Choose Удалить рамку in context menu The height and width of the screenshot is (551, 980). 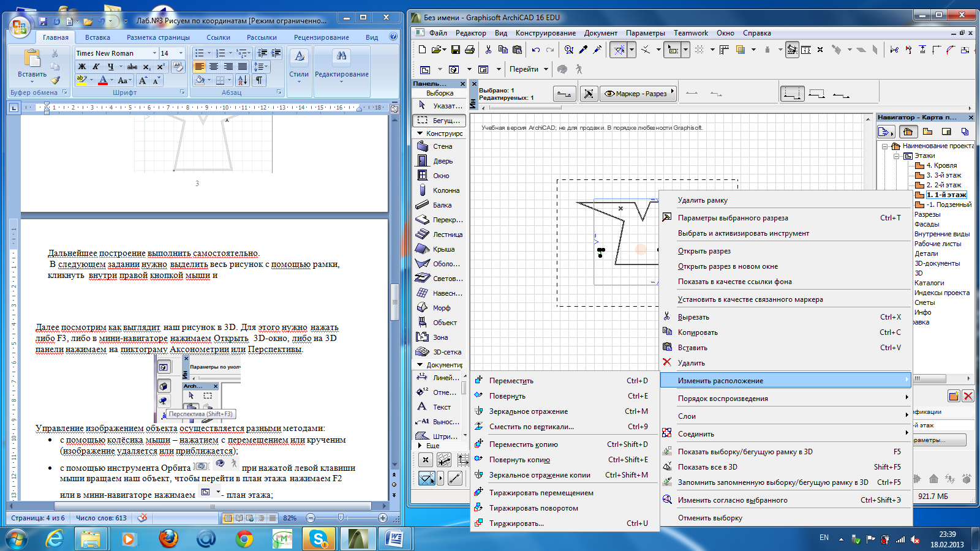pyautogui.click(x=786, y=200)
